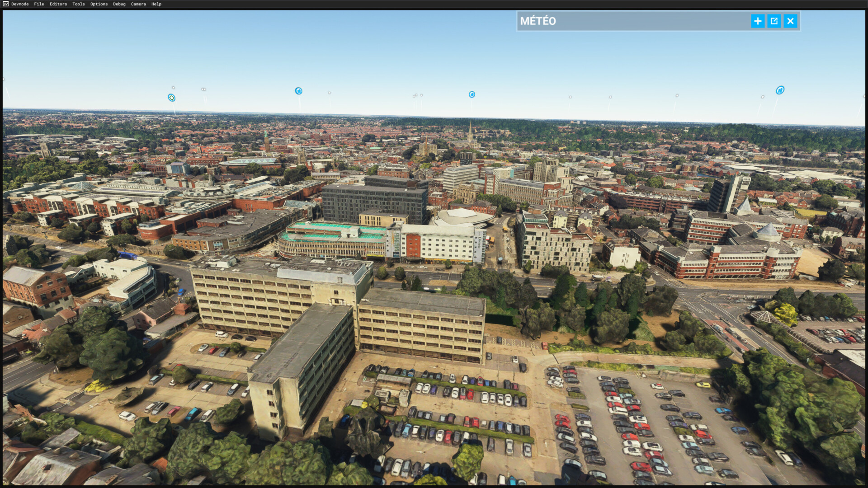Click first white marker right of the center blue marker
The image size is (868, 488).
click(x=570, y=97)
